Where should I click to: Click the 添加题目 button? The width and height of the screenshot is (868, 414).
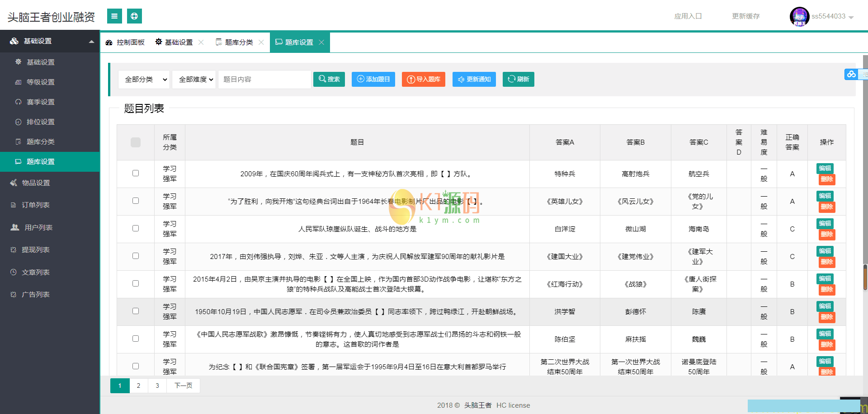click(x=373, y=79)
